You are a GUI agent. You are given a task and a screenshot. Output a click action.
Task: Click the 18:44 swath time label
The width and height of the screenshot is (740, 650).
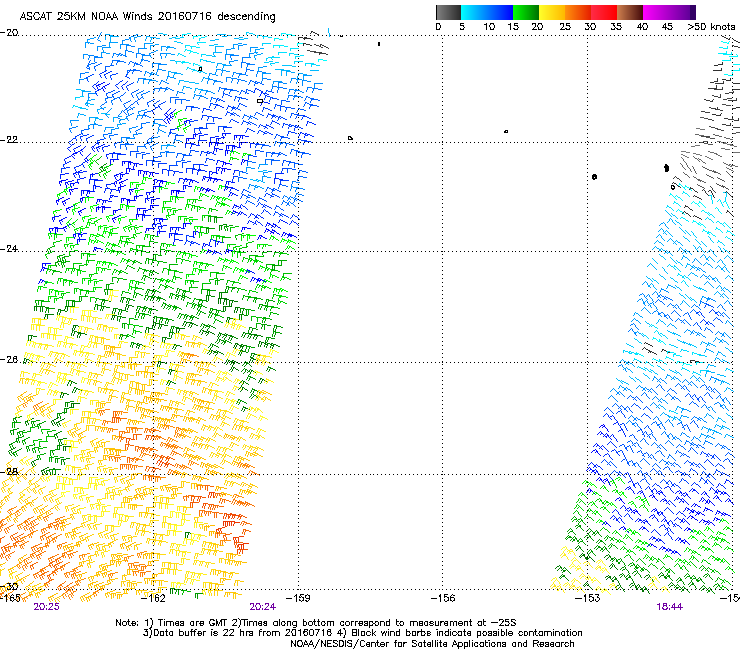pyautogui.click(x=670, y=607)
